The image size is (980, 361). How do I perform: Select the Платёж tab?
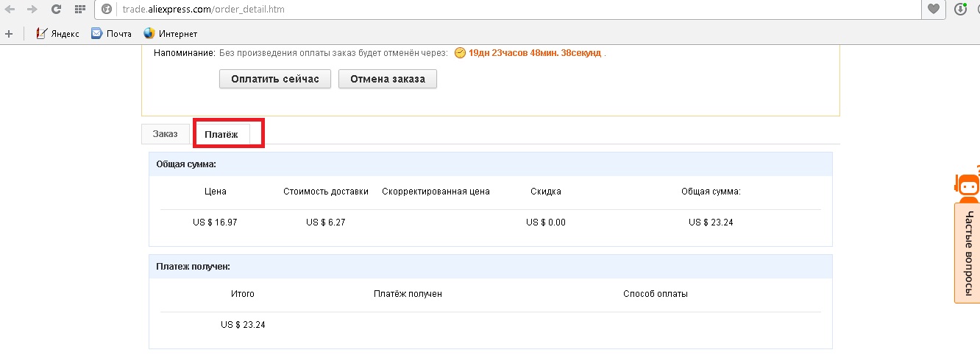click(x=221, y=134)
